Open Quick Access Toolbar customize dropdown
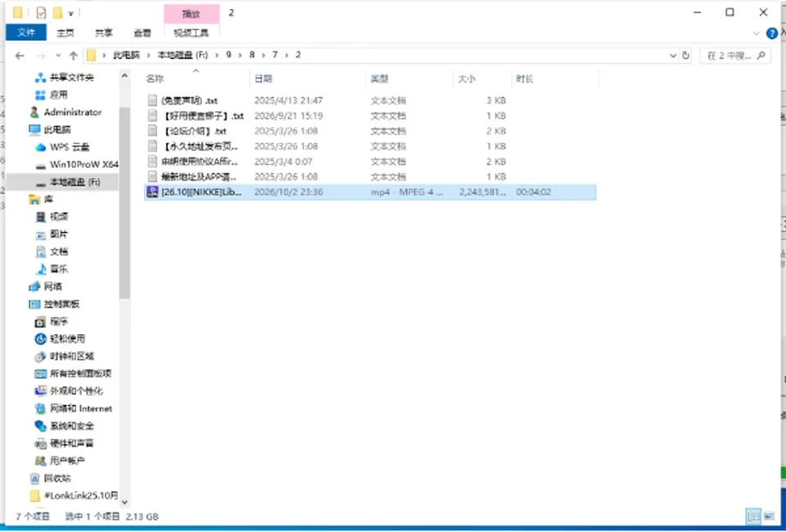The width and height of the screenshot is (786, 532). 70,14
